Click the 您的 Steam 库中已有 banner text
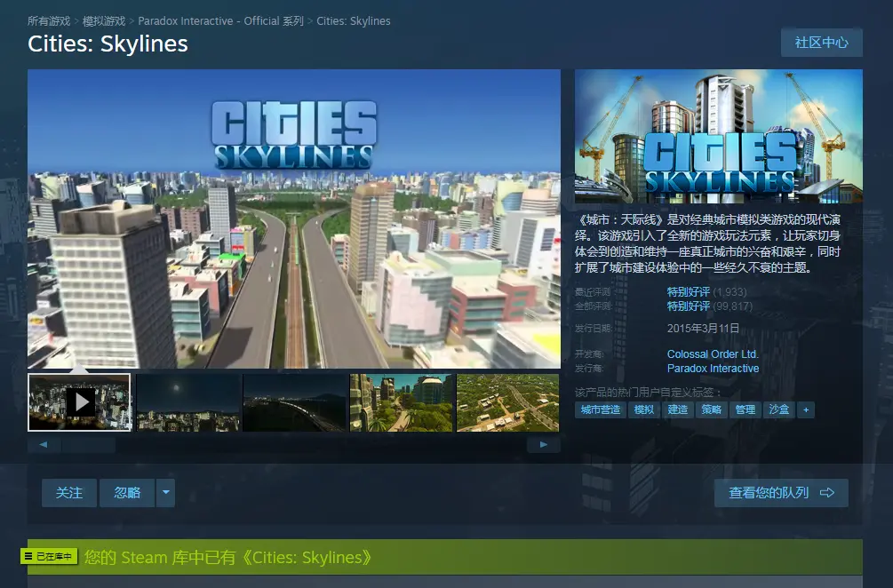 (x=228, y=557)
